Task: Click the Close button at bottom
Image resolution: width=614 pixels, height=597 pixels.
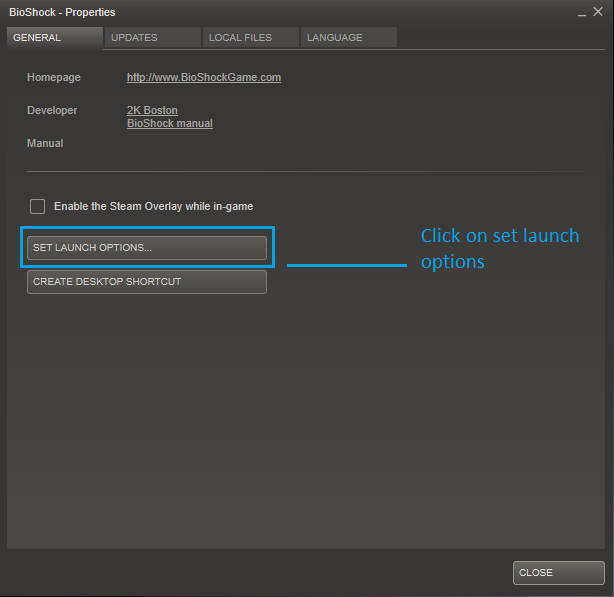Action: click(x=559, y=573)
